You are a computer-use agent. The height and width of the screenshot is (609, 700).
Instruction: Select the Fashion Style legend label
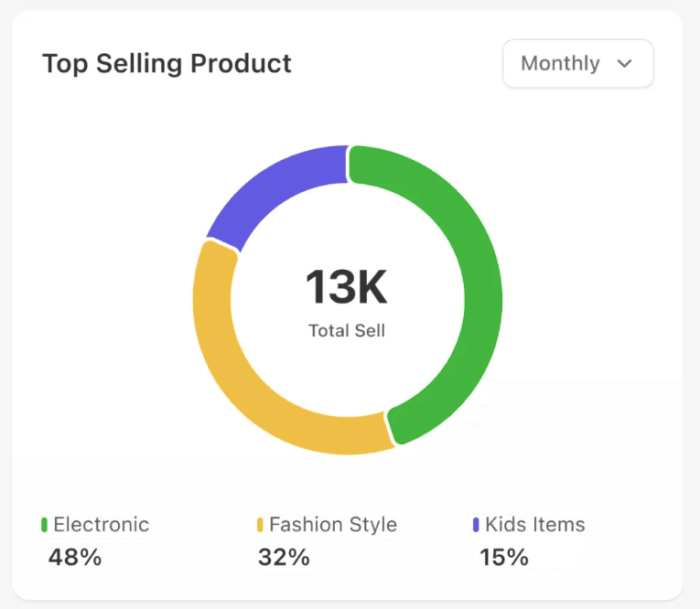[x=333, y=525]
